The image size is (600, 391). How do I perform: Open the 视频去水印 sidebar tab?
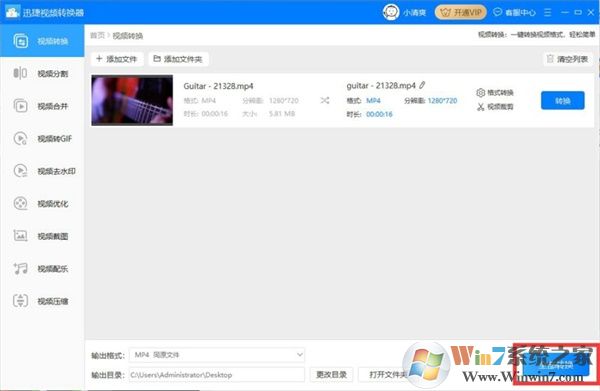pyautogui.click(x=42, y=171)
